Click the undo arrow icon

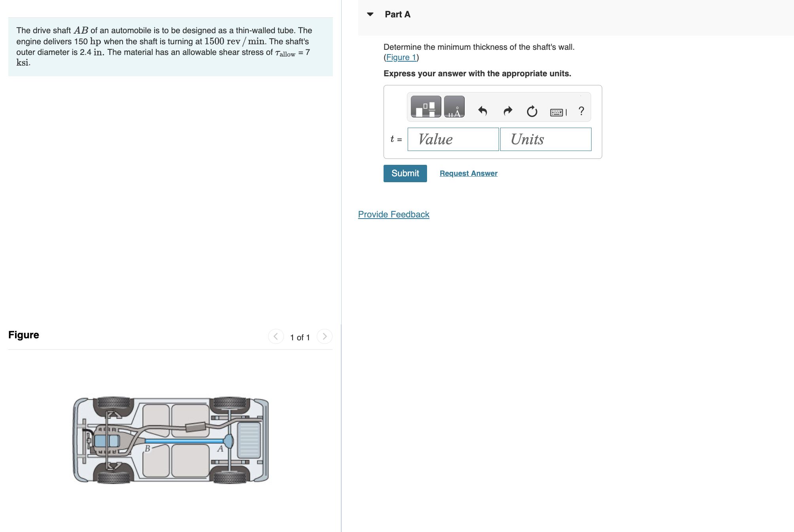pyautogui.click(x=482, y=111)
